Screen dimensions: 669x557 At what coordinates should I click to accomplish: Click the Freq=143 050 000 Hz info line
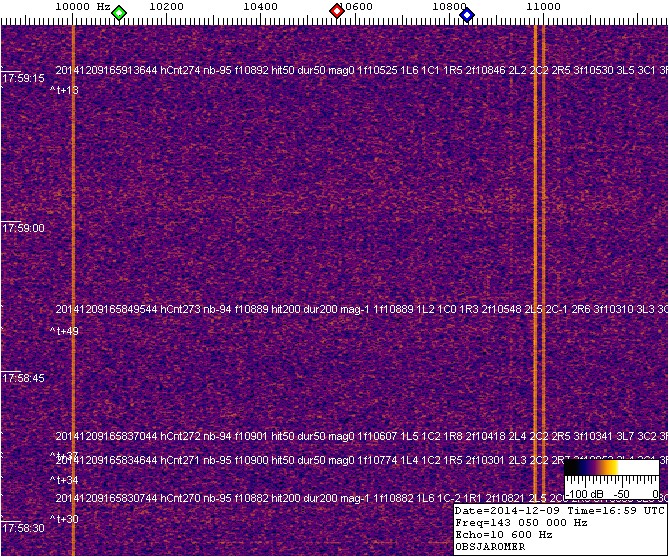(523, 522)
